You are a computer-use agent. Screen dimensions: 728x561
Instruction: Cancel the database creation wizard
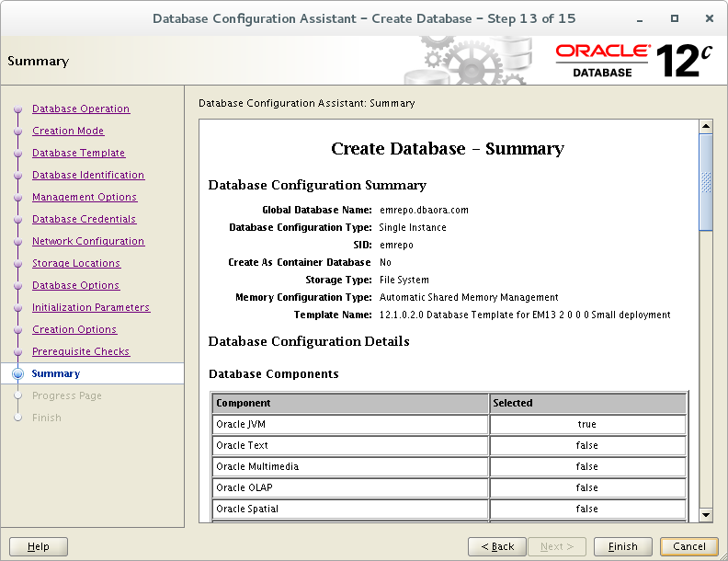coord(689,546)
